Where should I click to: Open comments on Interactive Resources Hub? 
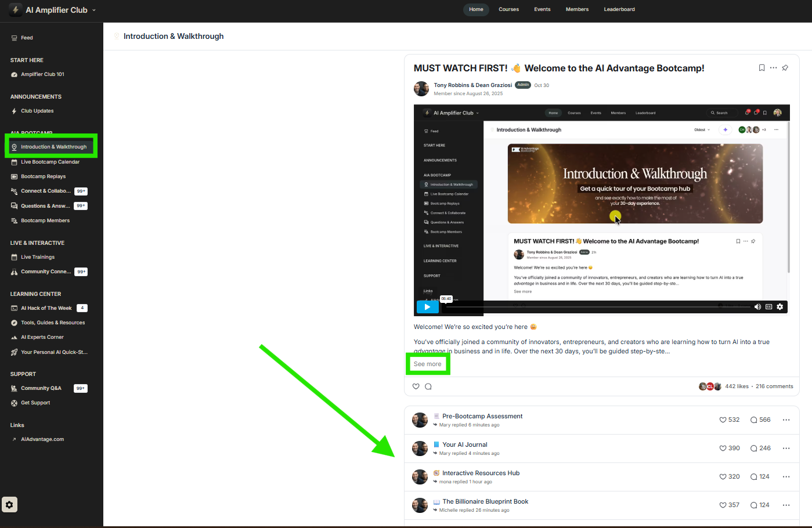[x=760, y=476]
